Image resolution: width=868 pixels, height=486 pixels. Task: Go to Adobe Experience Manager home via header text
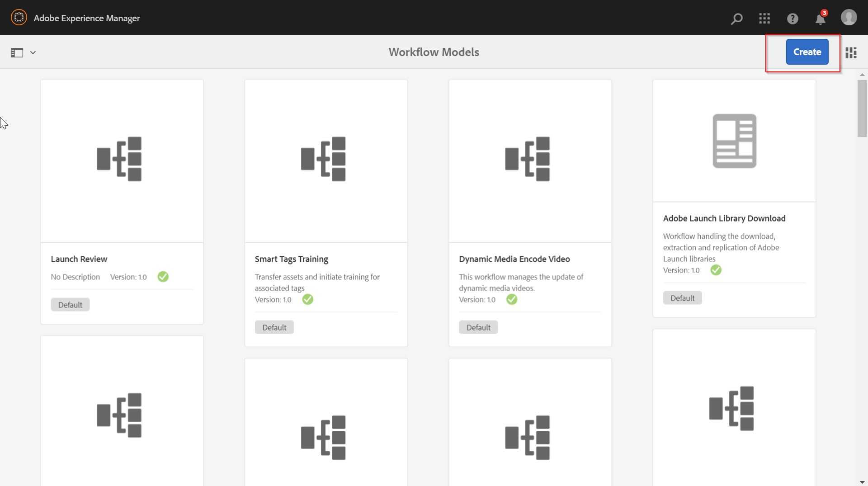pyautogui.click(x=86, y=18)
